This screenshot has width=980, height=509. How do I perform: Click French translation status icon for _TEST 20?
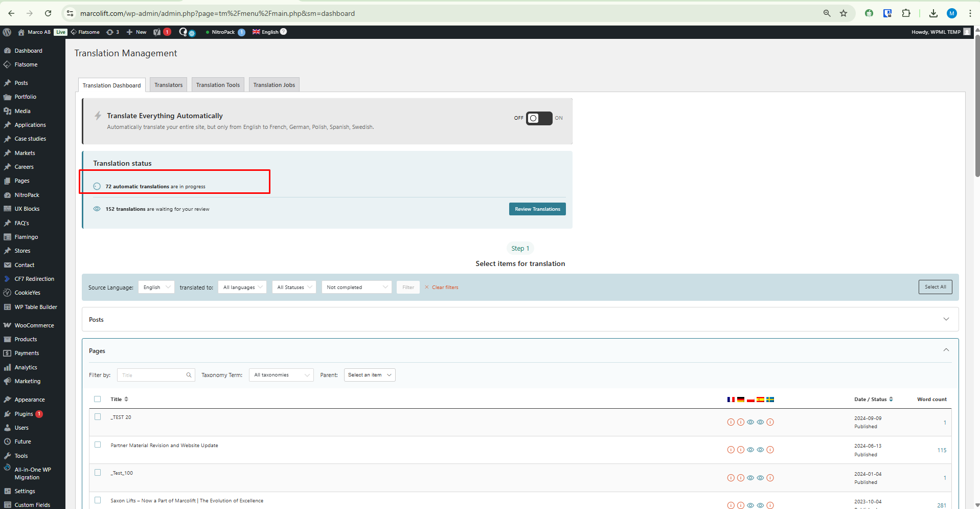[x=731, y=422]
